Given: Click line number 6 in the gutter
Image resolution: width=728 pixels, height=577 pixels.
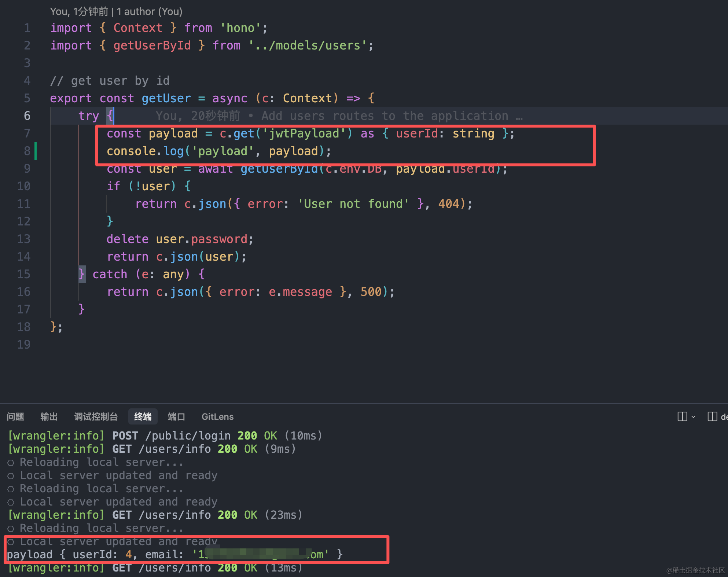Looking at the screenshot, I should point(27,116).
